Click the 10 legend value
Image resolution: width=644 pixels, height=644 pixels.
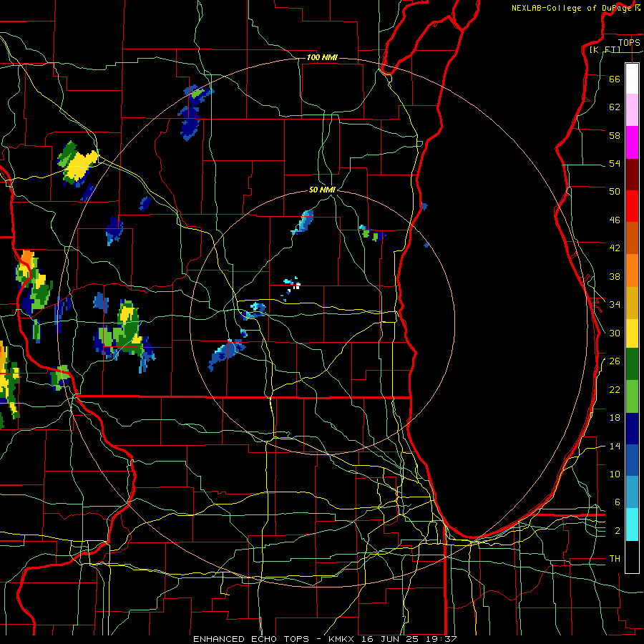point(615,474)
